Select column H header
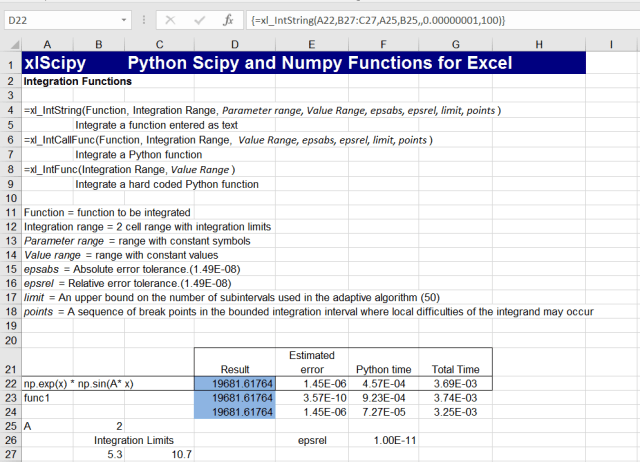This screenshot has width=640, height=462. coord(538,44)
